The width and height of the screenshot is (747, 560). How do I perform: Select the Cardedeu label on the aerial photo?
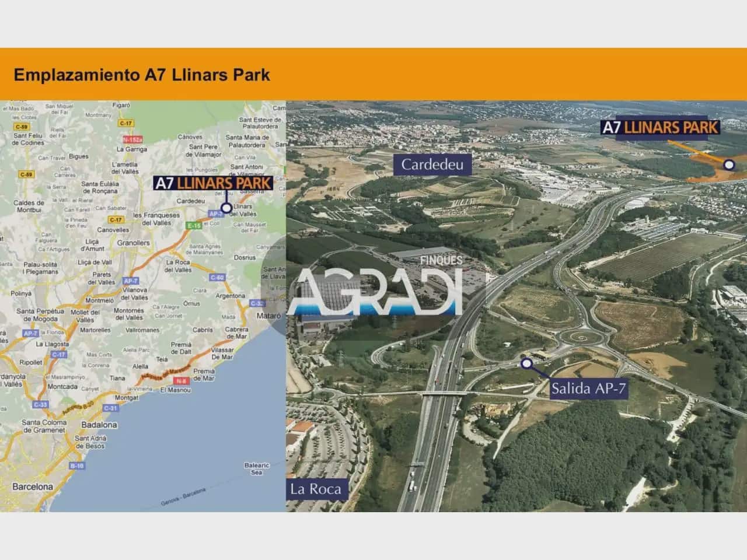(x=432, y=164)
